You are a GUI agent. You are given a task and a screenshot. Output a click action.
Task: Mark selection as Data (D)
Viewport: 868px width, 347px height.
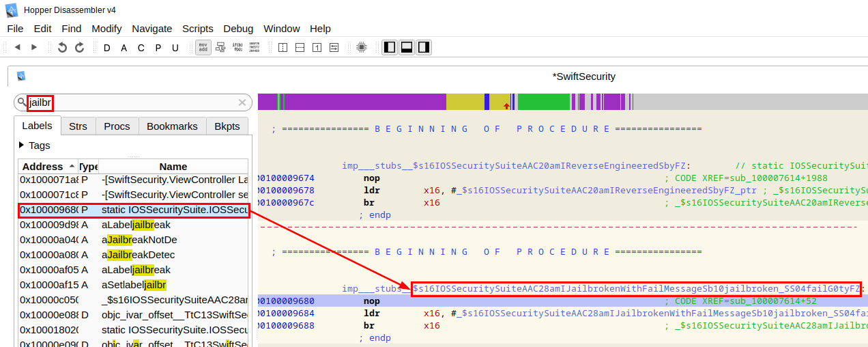(x=106, y=48)
